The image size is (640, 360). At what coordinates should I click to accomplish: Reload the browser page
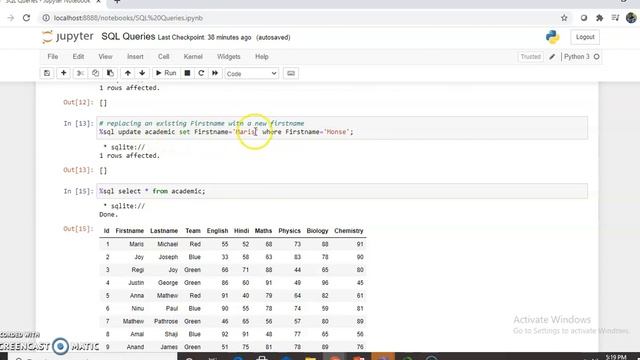pos(27,18)
